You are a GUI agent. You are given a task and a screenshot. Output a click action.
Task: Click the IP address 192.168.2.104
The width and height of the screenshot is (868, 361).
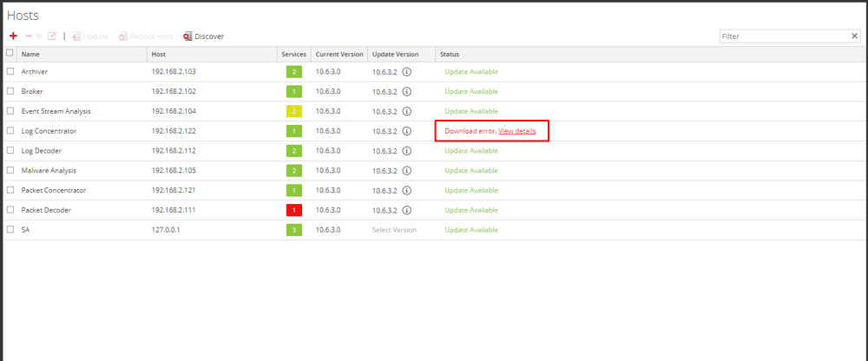click(174, 111)
